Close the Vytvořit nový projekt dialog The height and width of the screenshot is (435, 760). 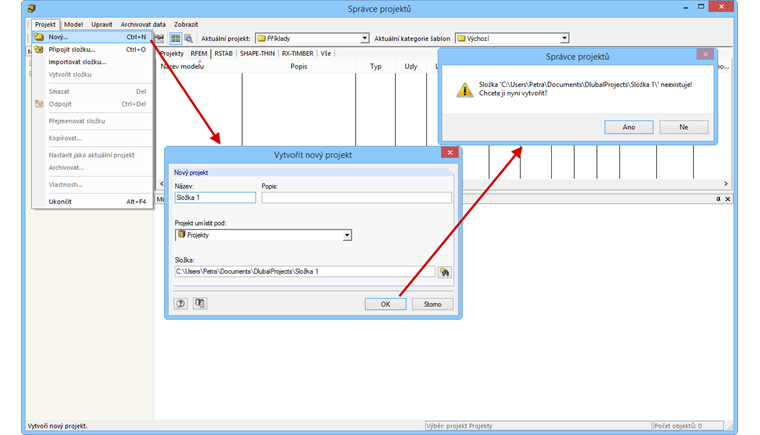(x=450, y=153)
